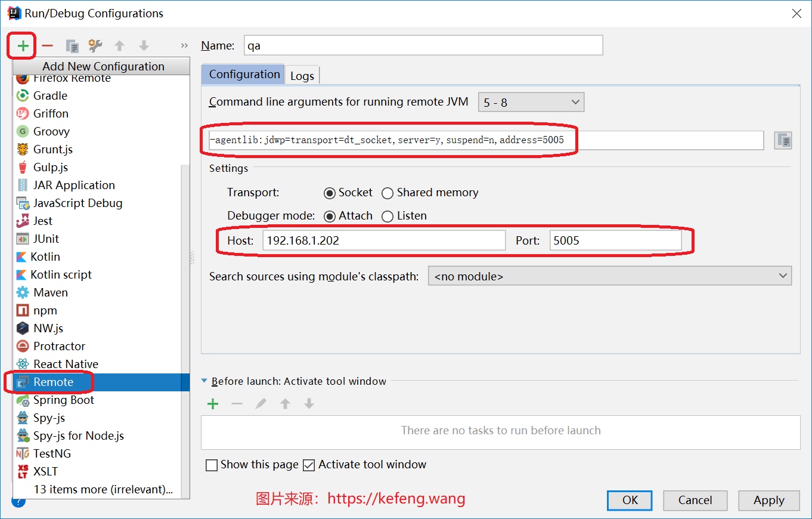Click the Apply button
The image size is (812, 519).
768,501
